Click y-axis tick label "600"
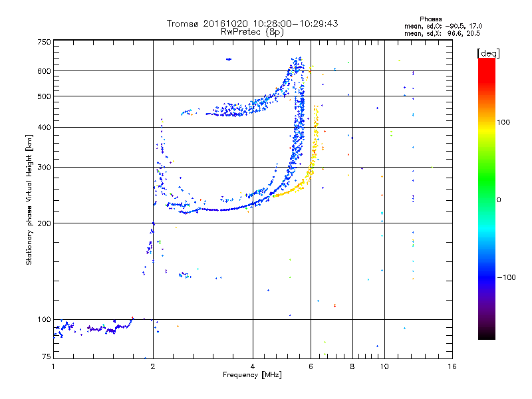Viewport: 532px width, 399px height. click(x=44, y=71)
